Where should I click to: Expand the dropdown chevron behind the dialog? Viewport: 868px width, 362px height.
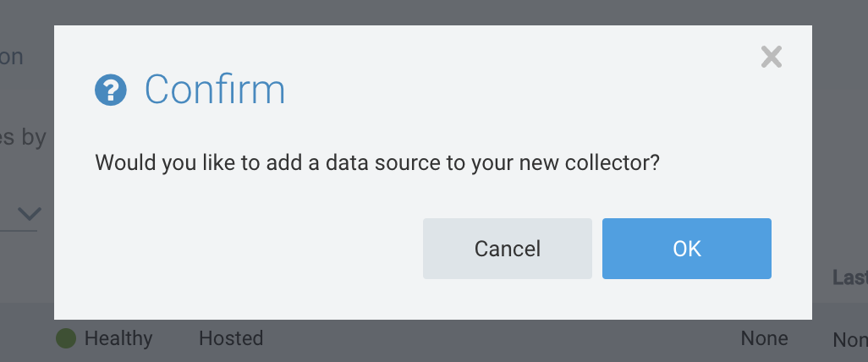30,212
